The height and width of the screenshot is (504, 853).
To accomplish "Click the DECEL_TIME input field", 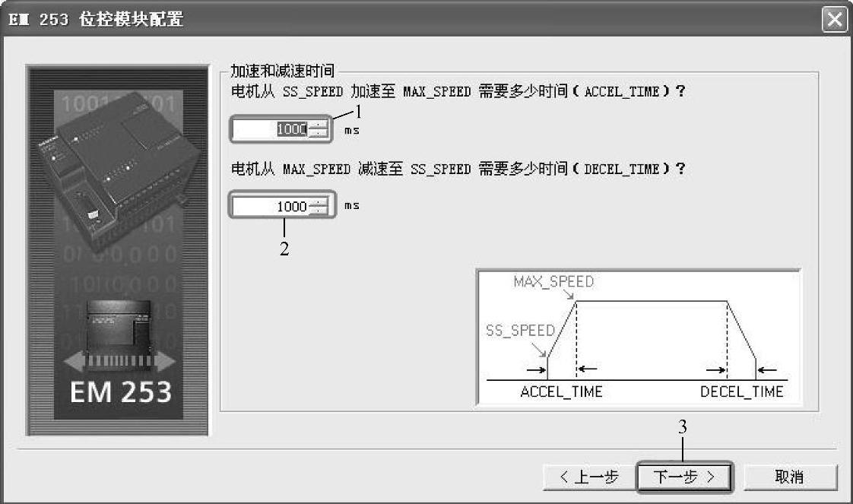I will 271,206.
